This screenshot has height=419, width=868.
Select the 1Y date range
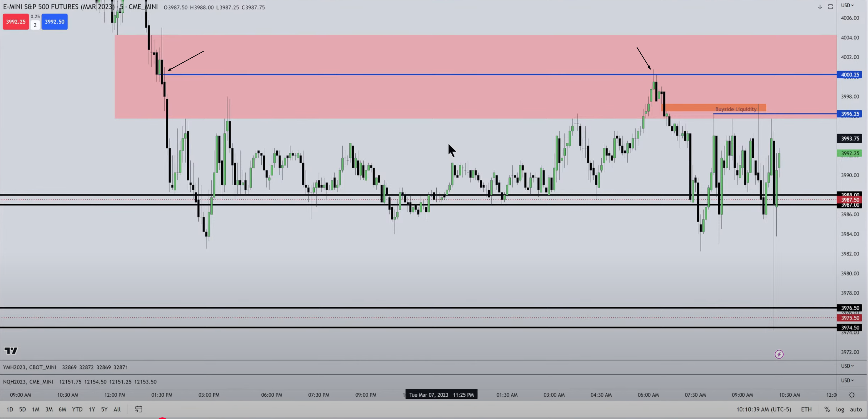(x=92, y=409)
